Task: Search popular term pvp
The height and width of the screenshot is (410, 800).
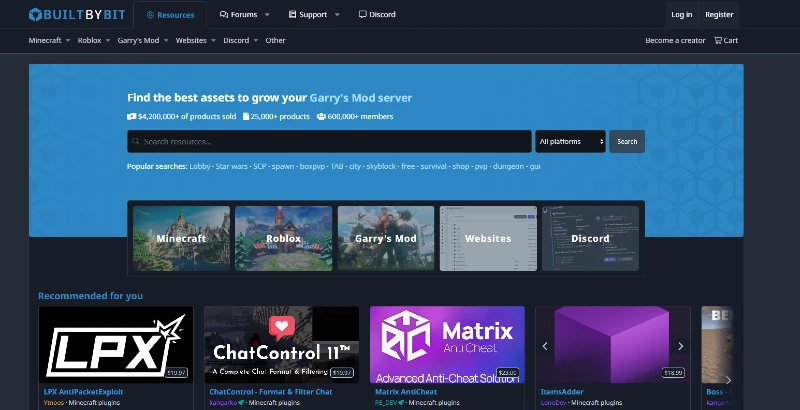Action: (481, 166)
